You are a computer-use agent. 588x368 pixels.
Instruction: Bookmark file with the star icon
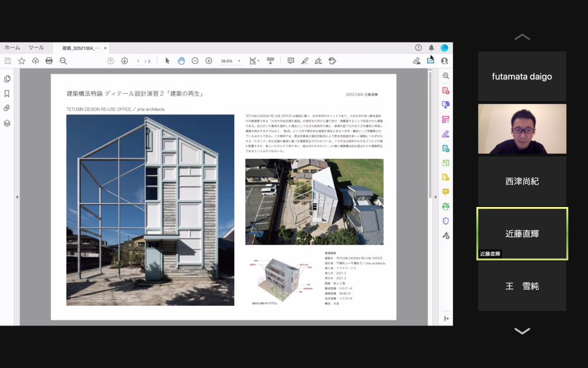tap(21, 61)
